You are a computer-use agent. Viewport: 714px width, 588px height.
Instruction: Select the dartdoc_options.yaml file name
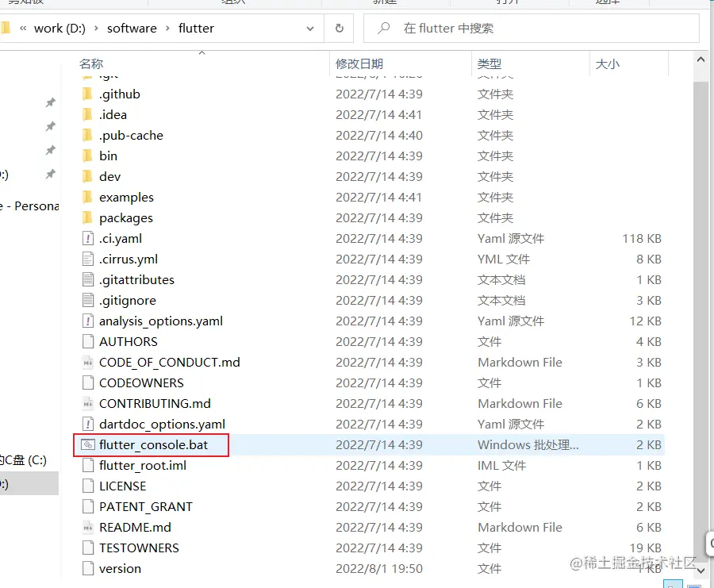coord(162,424)
